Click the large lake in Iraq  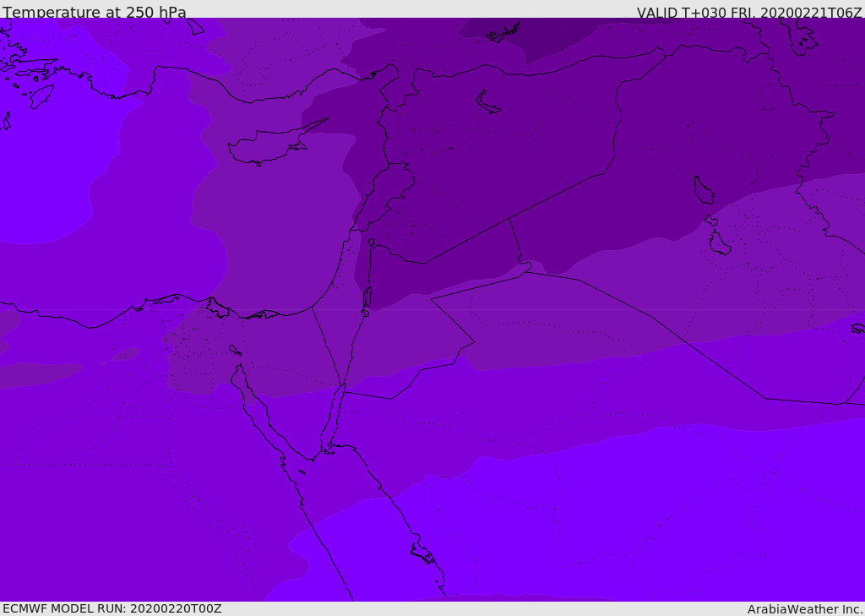pos(704,190)
